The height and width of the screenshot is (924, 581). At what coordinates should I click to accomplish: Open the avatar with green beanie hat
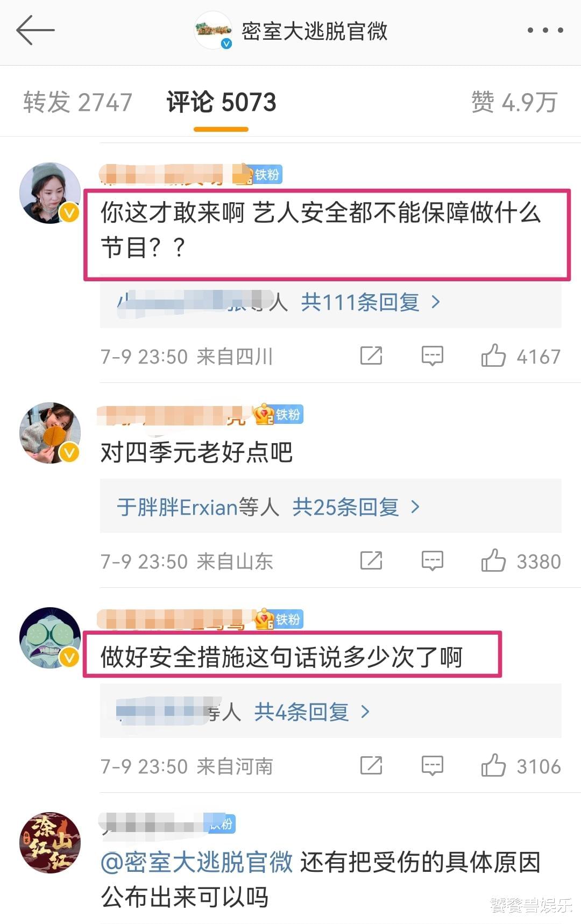tap(50, 193)
